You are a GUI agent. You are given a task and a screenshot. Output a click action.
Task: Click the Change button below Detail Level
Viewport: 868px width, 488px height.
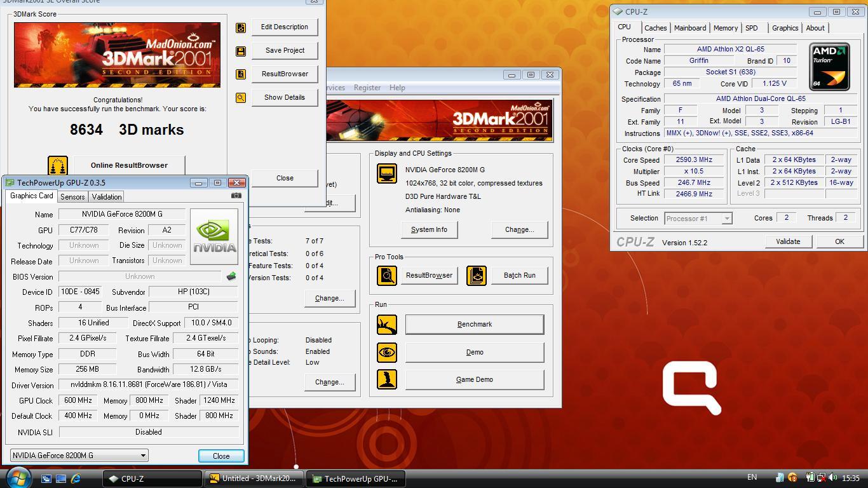point(329,383)
